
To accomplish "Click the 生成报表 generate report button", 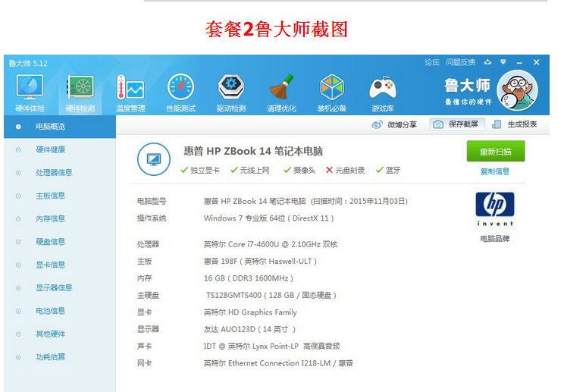I will coord(515,124).
